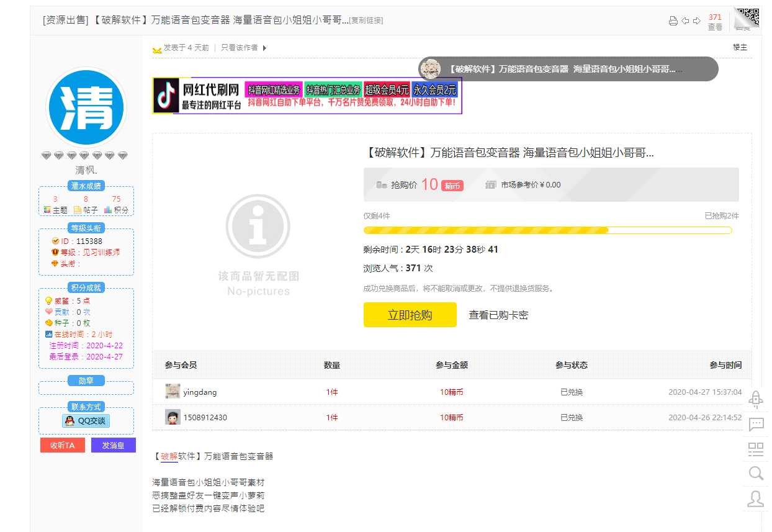Click the yellow purchase progress bar
Viewport: 772px width, 532px height.
pos(547,230)
